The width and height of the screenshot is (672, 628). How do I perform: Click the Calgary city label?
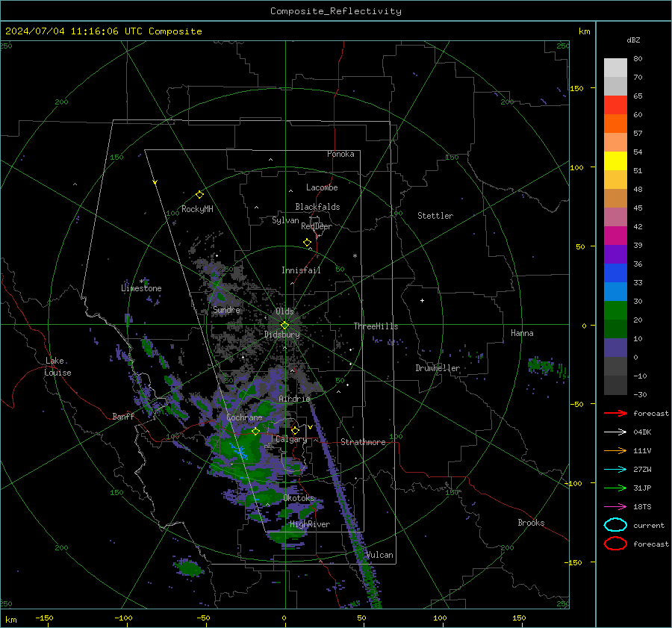[x=291, y=439]
